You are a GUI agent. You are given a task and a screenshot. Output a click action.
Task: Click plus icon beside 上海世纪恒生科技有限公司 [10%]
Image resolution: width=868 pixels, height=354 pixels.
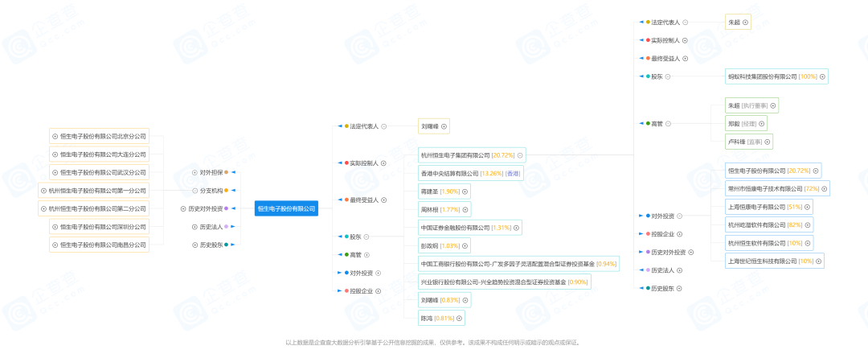click(x=818, y=261)
